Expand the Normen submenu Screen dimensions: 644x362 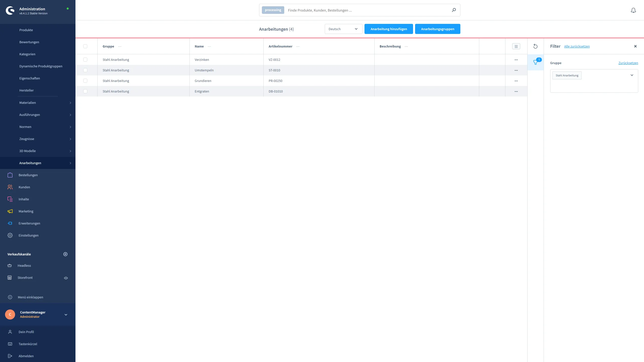click(70, 127)
